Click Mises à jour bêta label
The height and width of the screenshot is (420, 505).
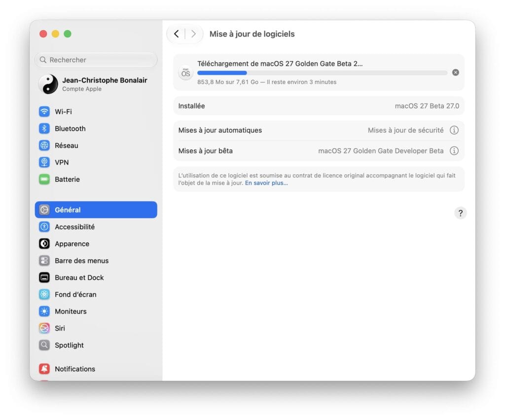pyautogui.click(x=206, y=151)
